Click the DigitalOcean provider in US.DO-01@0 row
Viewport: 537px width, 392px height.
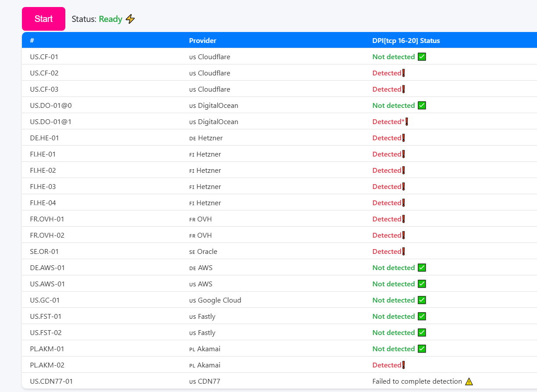coord(213,105)
